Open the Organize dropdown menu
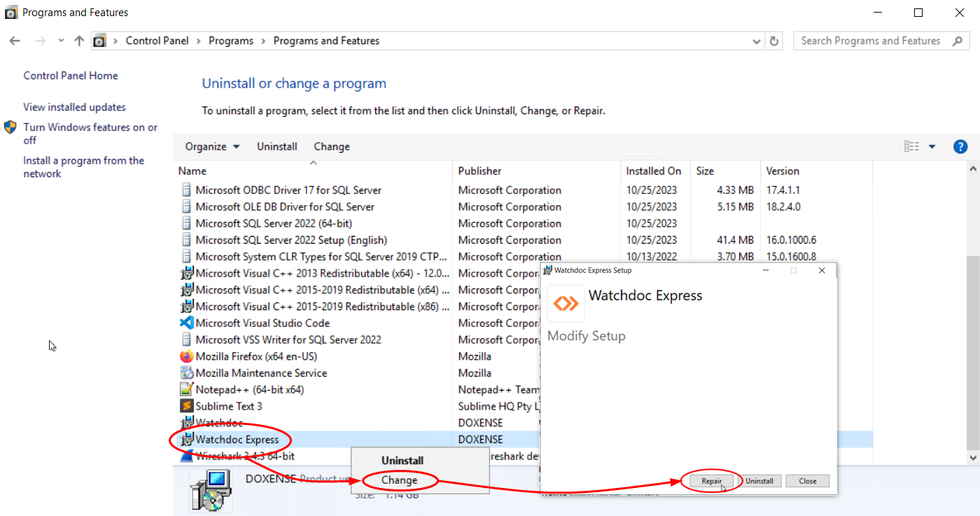 click(x=212, y=147)
